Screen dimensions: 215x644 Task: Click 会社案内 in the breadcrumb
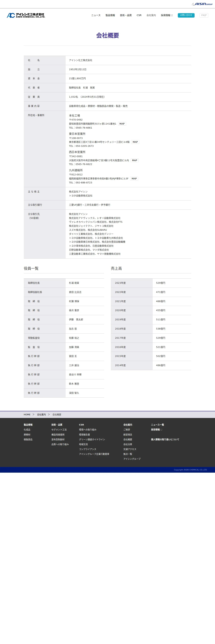tap(41, 414)
